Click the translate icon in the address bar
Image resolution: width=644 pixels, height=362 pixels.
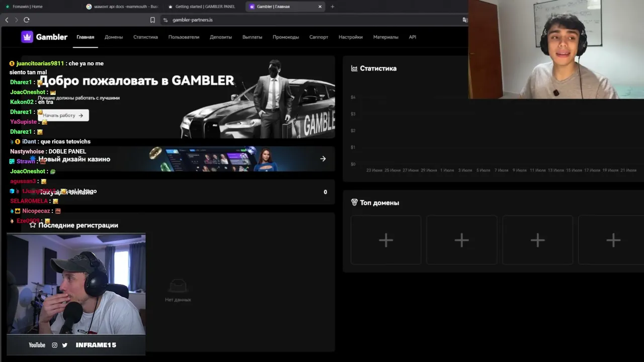[x=465, y=20]
